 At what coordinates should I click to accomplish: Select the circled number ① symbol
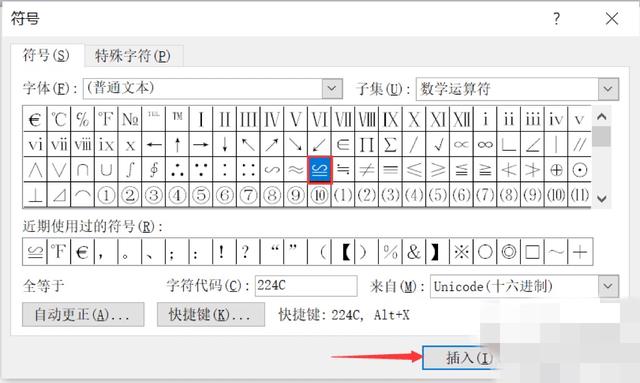click(x=106, y=195)
